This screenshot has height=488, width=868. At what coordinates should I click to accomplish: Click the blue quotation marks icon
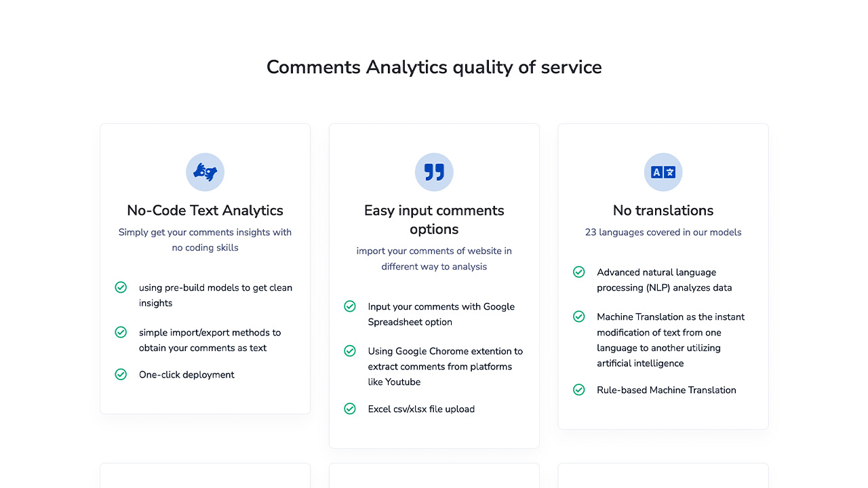[434, 172]
